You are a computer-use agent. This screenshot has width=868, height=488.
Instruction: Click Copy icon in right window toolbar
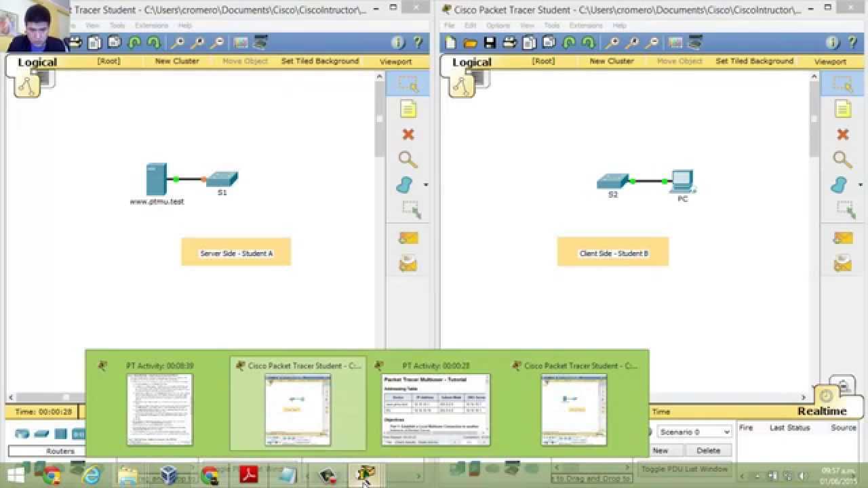529,43
